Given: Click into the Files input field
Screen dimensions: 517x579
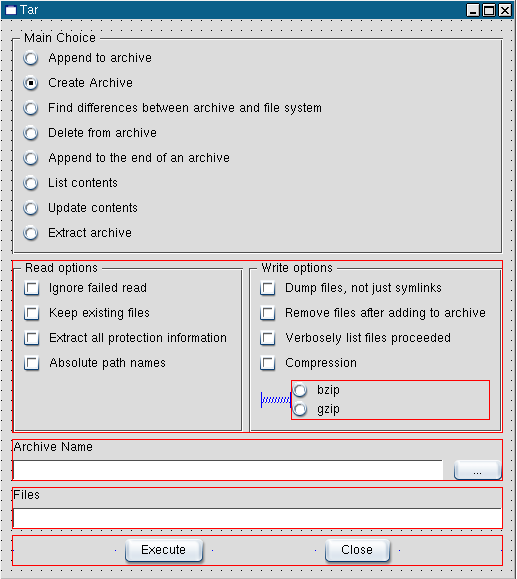Looking at the screenshot, I should tap(257, 518).
